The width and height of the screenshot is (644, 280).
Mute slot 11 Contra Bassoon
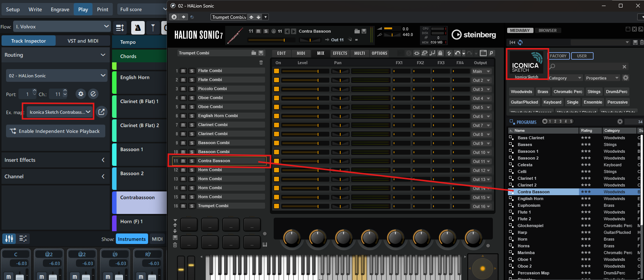183,161
